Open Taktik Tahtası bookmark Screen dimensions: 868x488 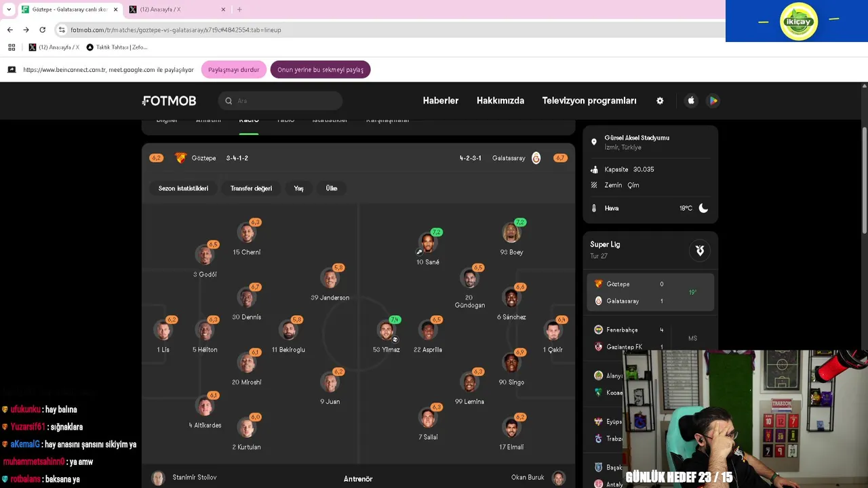pyautogui.click(x=117, y=47)
